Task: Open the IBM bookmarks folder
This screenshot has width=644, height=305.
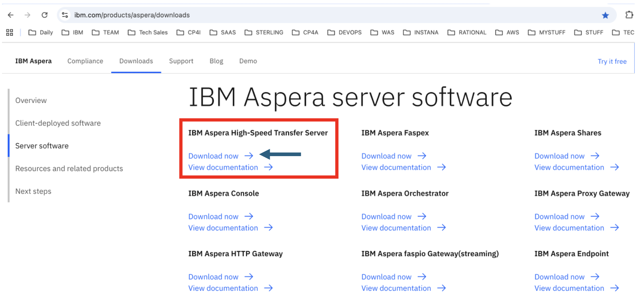Action: coord(72,32)
